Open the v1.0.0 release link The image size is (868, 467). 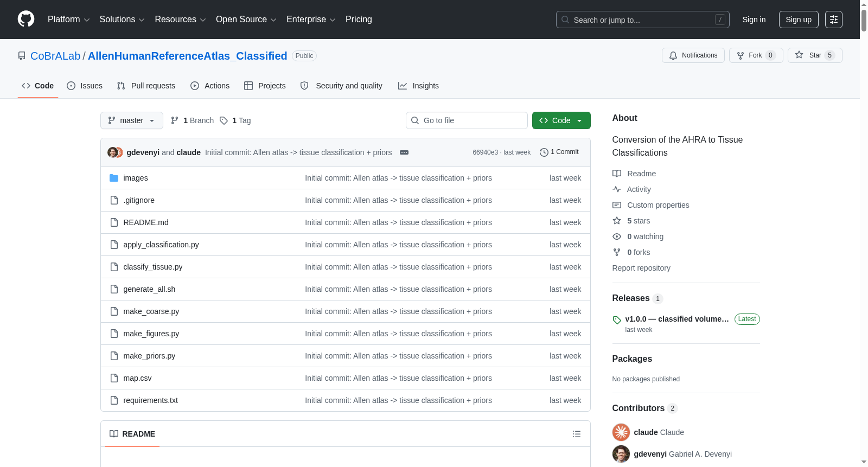tap(677, 319)
